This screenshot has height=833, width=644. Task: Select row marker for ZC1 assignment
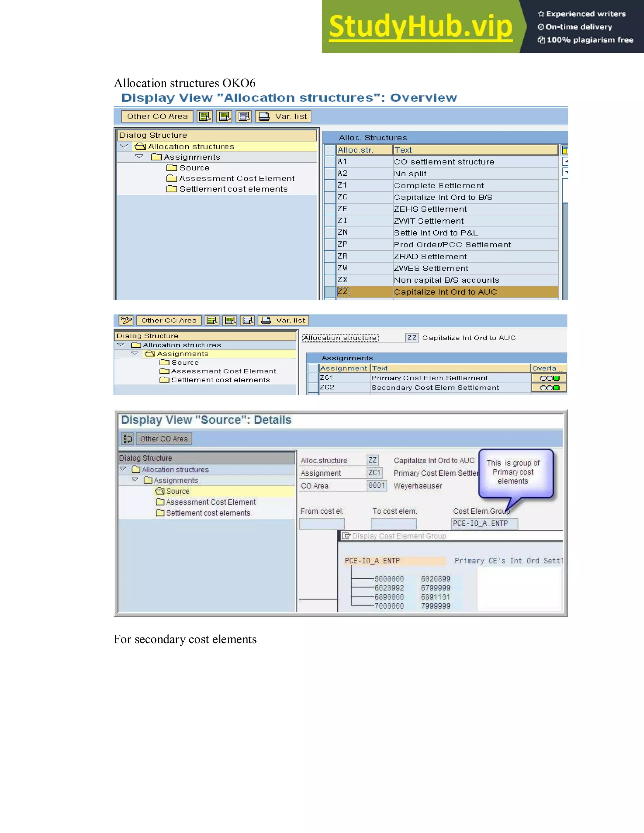[313, 378]
